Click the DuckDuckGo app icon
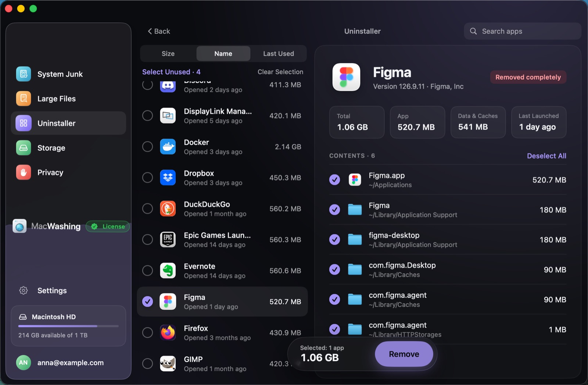This screenshot has width=588, height=385. coord(168,208)
